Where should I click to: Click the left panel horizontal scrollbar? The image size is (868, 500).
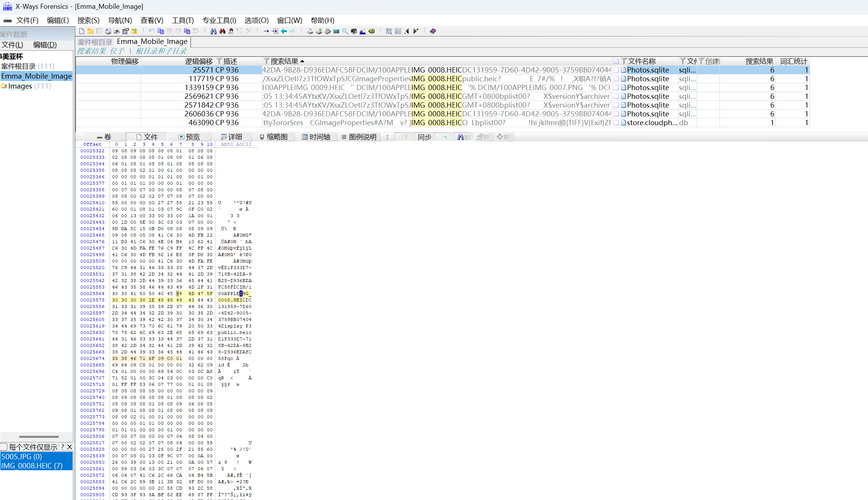click(39, 437)
